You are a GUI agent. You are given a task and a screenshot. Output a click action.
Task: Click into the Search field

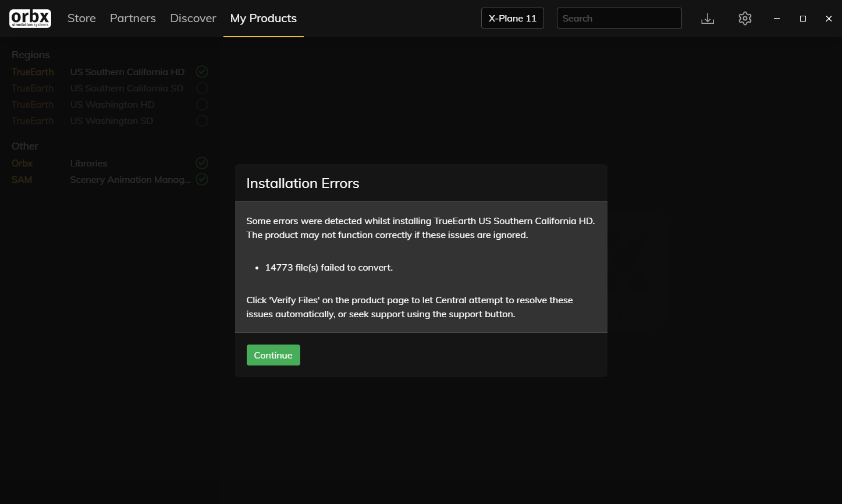tap(619, 18)
